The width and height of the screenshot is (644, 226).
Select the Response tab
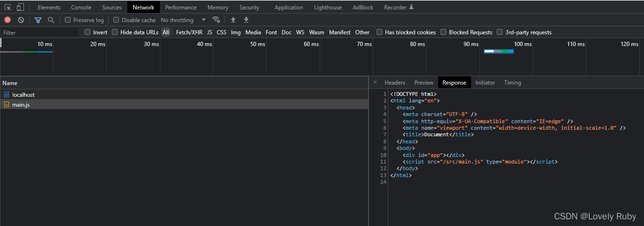pyautogui.click(x=455, y=82)
